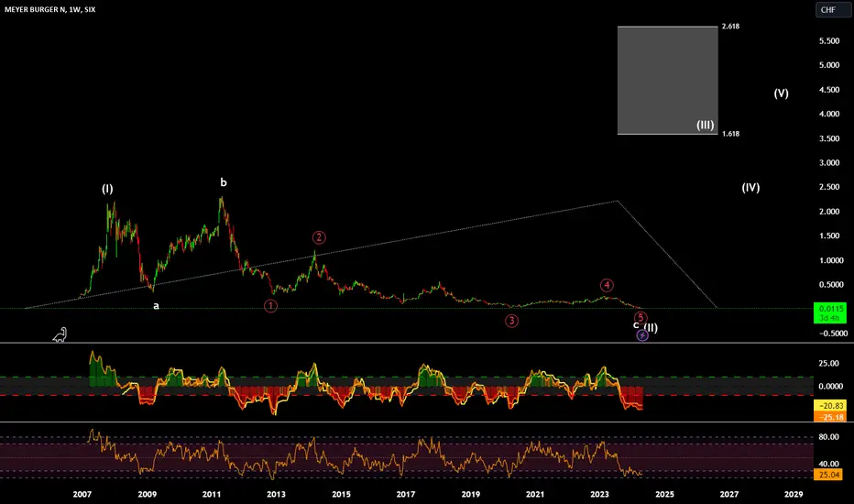Click the 25.04 RSI value tag
The image size is (854, 504).
829,475
